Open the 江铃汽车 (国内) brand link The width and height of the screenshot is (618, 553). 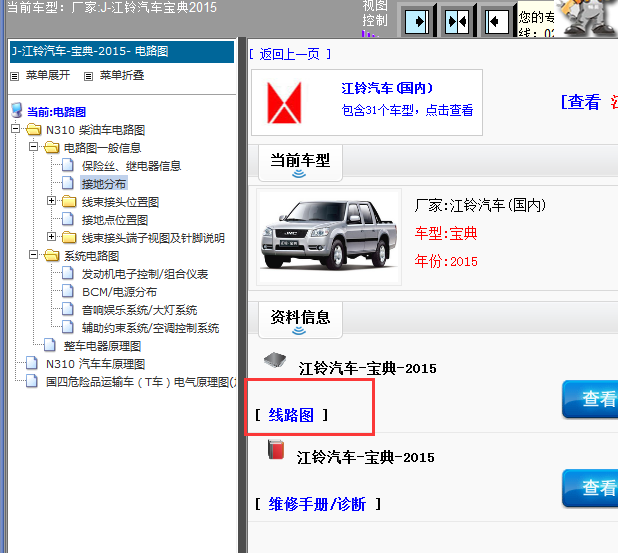(x=387, y=88)
